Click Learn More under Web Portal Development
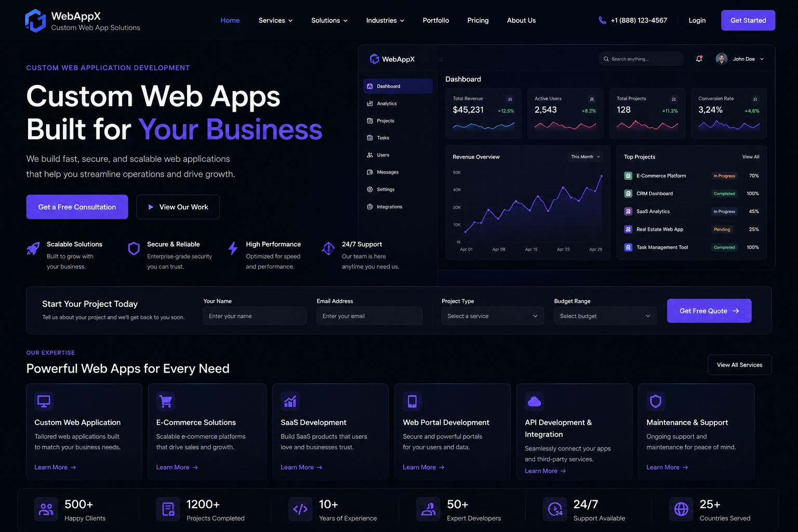Image resolution: width=798 pixels, height=532 pixels. 423,468
